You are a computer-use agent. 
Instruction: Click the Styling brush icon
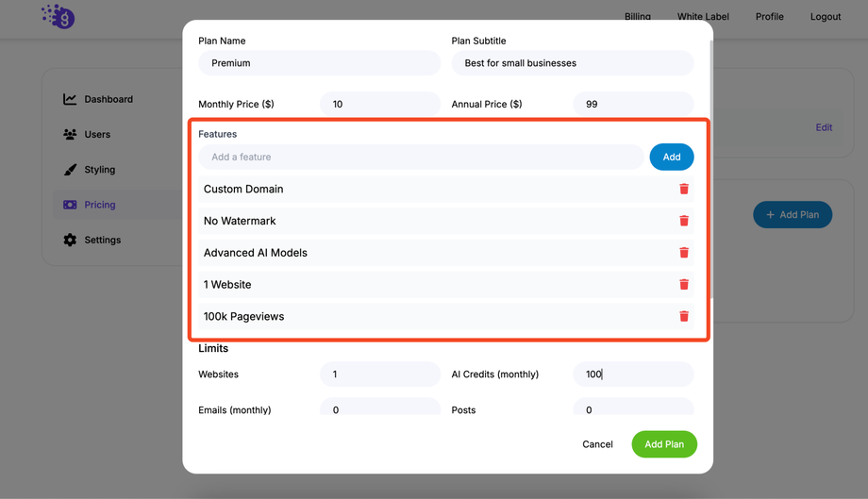[70, 170]
